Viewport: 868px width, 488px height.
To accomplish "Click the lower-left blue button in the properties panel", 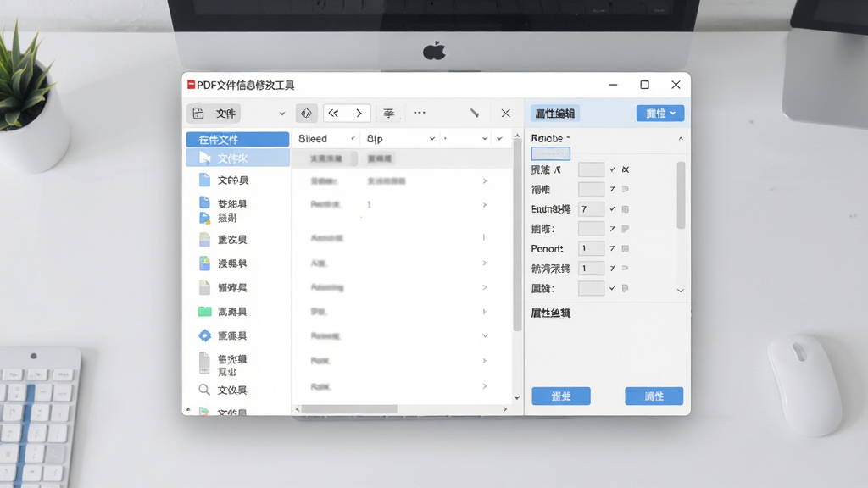I will point(561,396).
